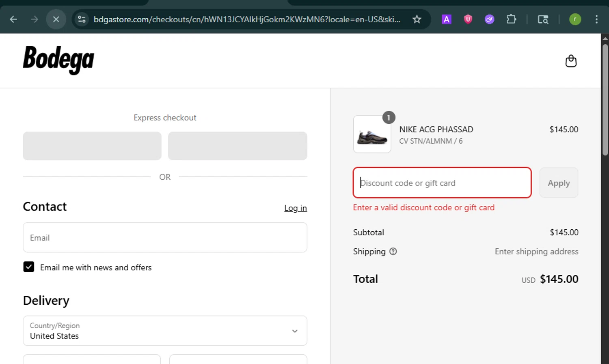Click the Contact section heading
609x364 pixels.
[45, 207]
